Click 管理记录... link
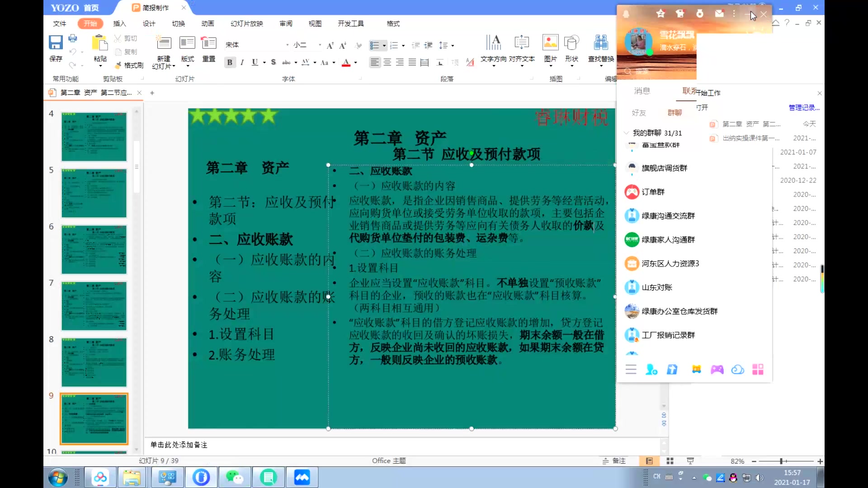This screenshot has width=868, height=488. click(x=804, y=108)
